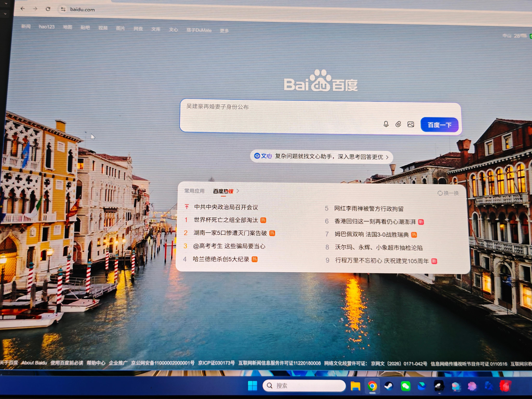The width and height of the screenshot is (532, 399).
Task: Open hot search 香港回归这一刻再看仍心潮澎湃
Action: (375, 221)
